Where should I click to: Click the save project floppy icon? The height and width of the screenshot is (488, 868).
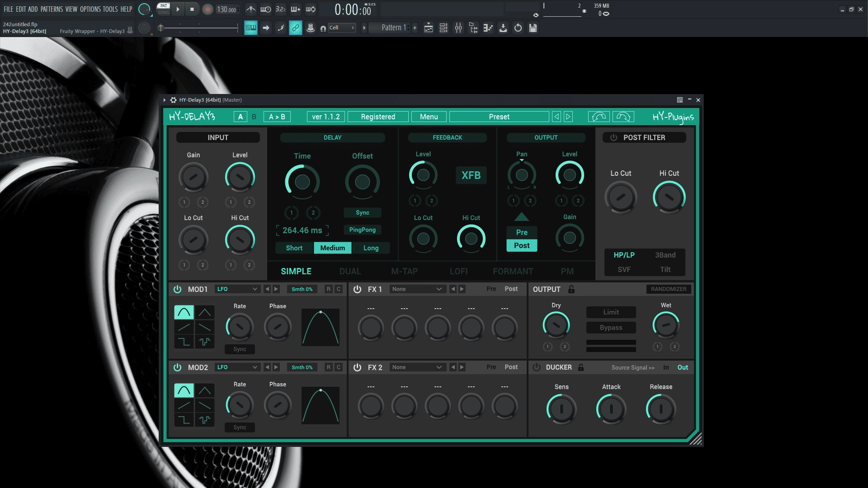click(x=533, y=28)
